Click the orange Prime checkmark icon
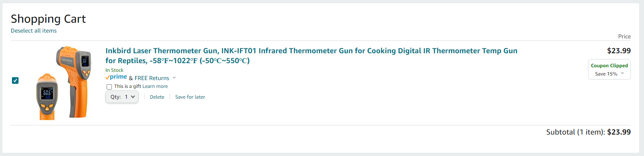The width and height of the screenshot is (644, 156). pyautogui.click(x=107, y=77)
